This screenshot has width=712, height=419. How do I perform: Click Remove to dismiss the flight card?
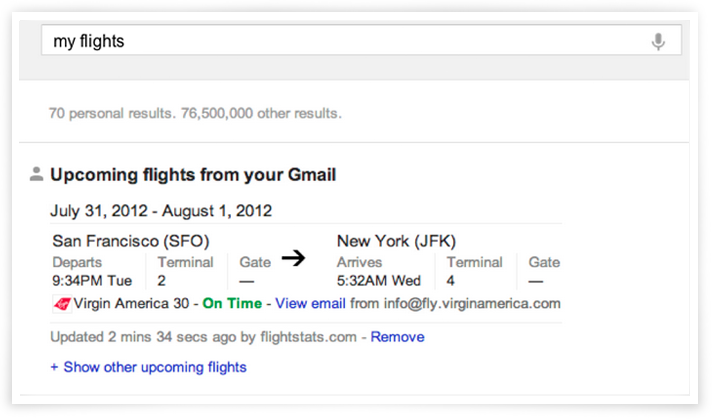coord(397,337)
